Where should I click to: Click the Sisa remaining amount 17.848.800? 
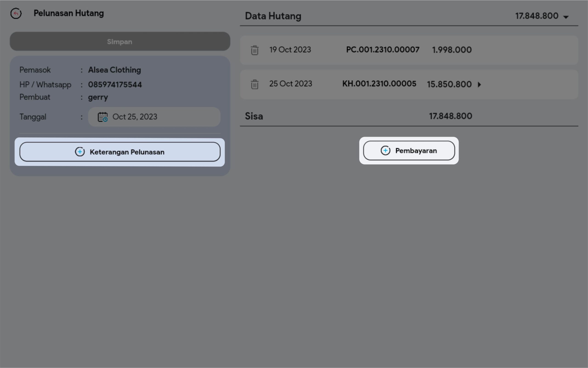pyautogui.click(x=450, y=116)
